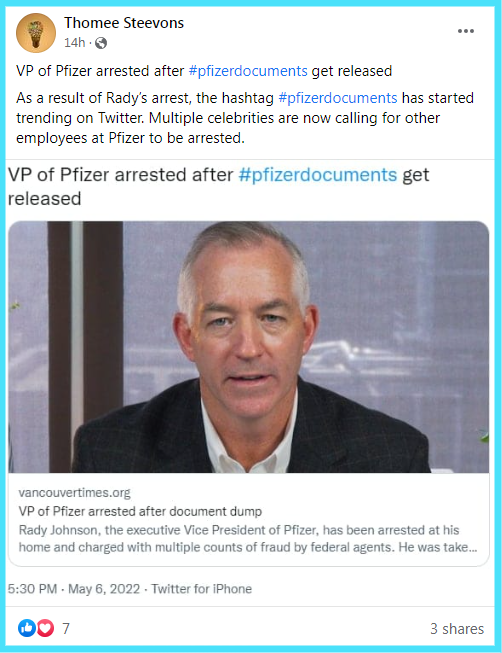Click the 5:30 PM tweet time
Image resolution: width=502 pixels, height=653 pixels.
pyautogui.click(x=32, y=589)
